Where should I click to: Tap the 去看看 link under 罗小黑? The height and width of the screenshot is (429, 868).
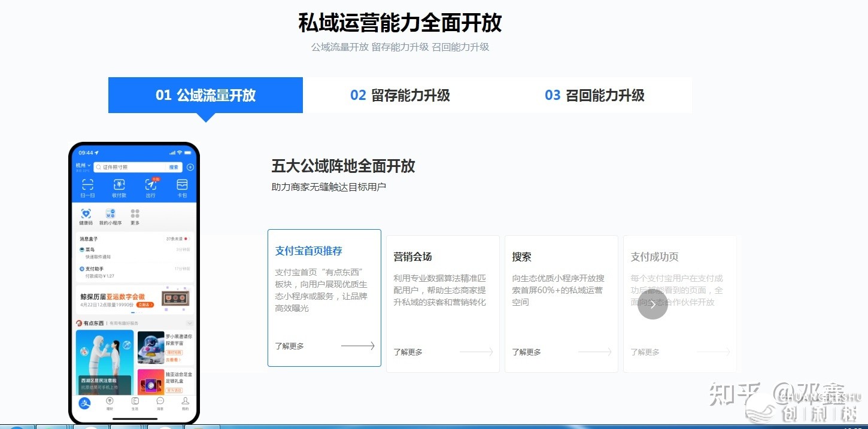[174, 360]
